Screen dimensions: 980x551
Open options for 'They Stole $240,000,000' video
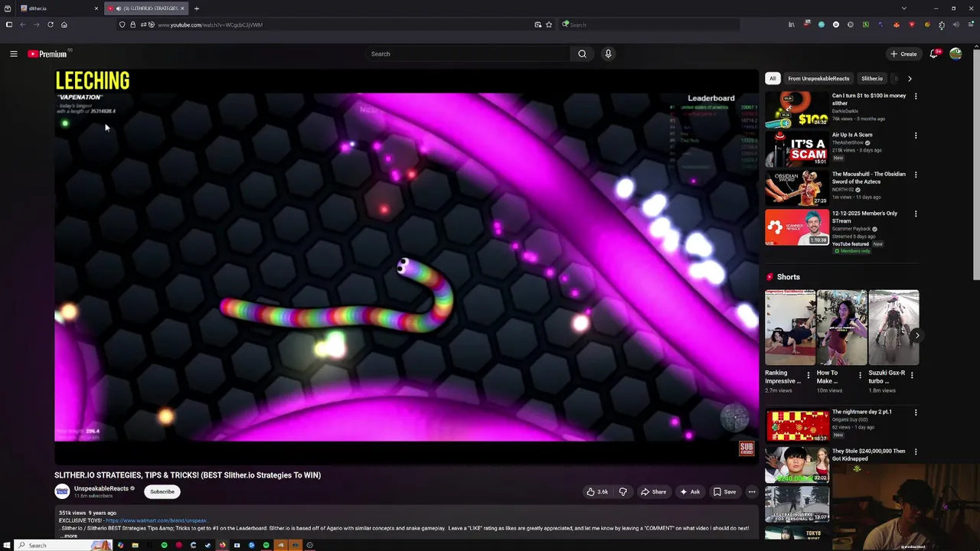(x=916, y=452)
